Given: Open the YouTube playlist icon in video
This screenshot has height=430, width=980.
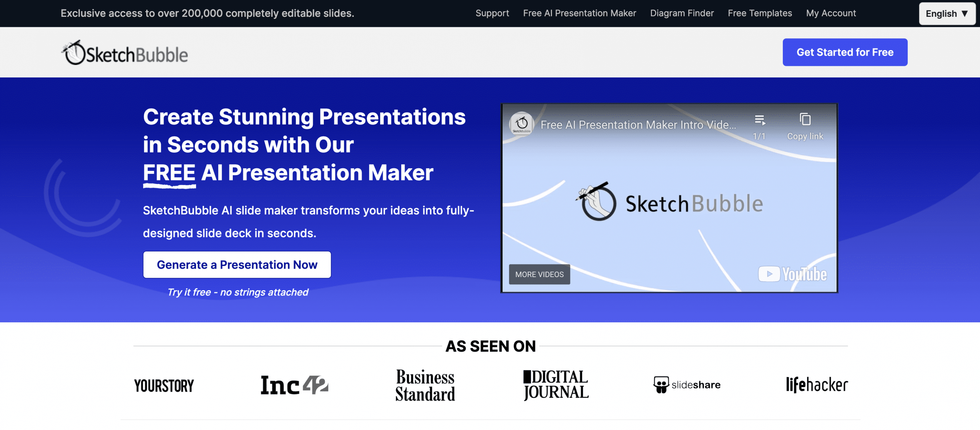Looking at the screenshot, I should [x=759, y=120].
